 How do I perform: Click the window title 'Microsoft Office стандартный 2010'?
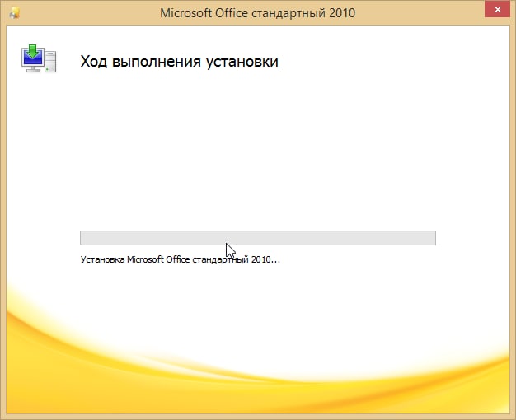coord(258,13)
